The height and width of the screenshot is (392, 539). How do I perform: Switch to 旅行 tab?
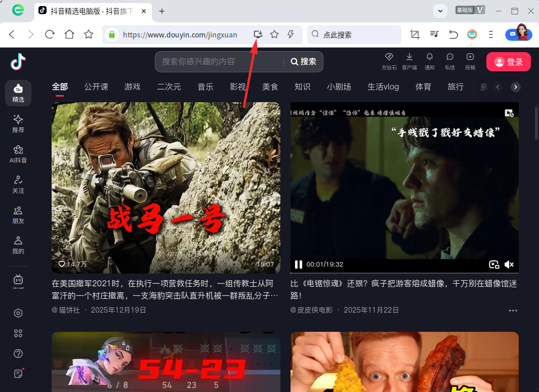(x=455, y=87)
